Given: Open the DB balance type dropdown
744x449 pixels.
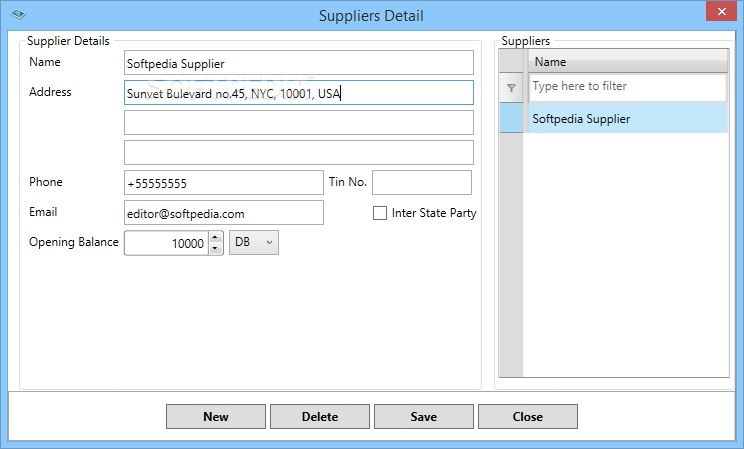Looking at the screenshot, I should 254,243.
